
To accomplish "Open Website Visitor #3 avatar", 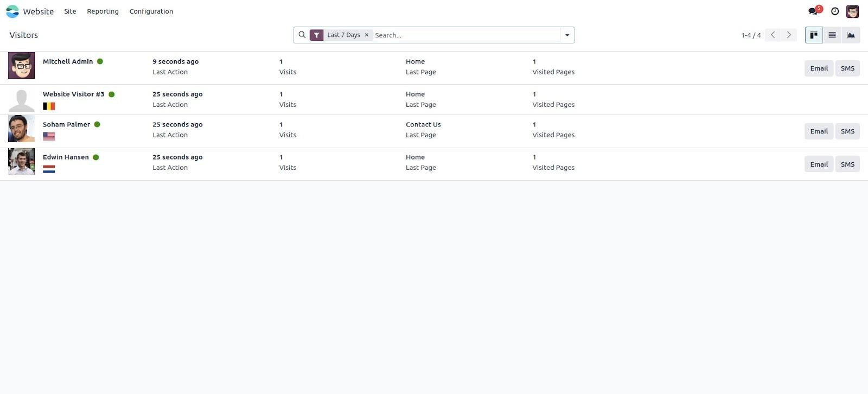I will pos(21,98).
